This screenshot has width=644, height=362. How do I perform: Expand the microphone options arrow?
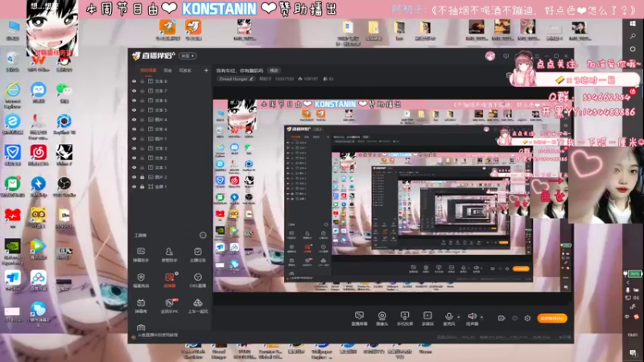pos(458,317)
